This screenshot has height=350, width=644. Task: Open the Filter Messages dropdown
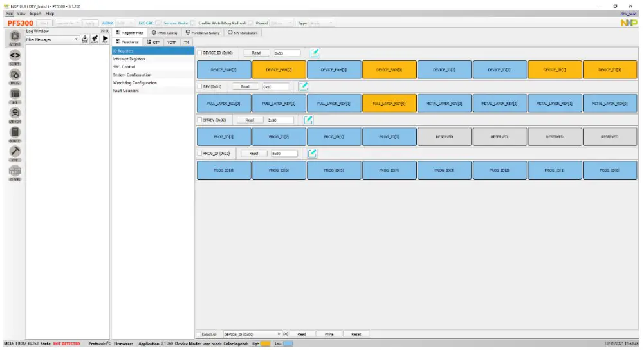pos(51,39)
